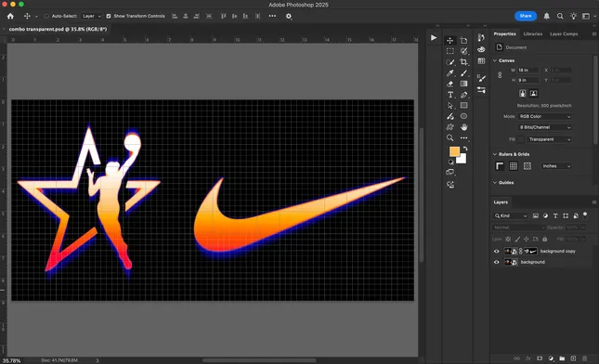Click the foreground orange color swatch
This screenshot has height=364, width=599.
click(454, 151)
